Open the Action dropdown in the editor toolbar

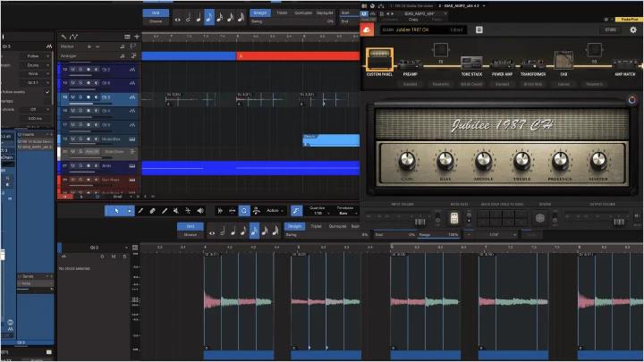coord(275,211)
